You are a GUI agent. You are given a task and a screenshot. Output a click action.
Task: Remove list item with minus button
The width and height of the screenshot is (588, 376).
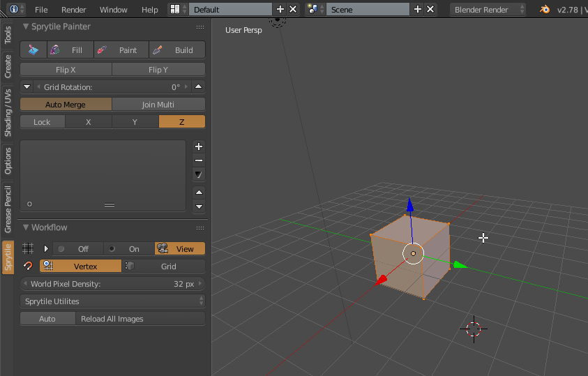pyautogui.click(x=199, y=160)
